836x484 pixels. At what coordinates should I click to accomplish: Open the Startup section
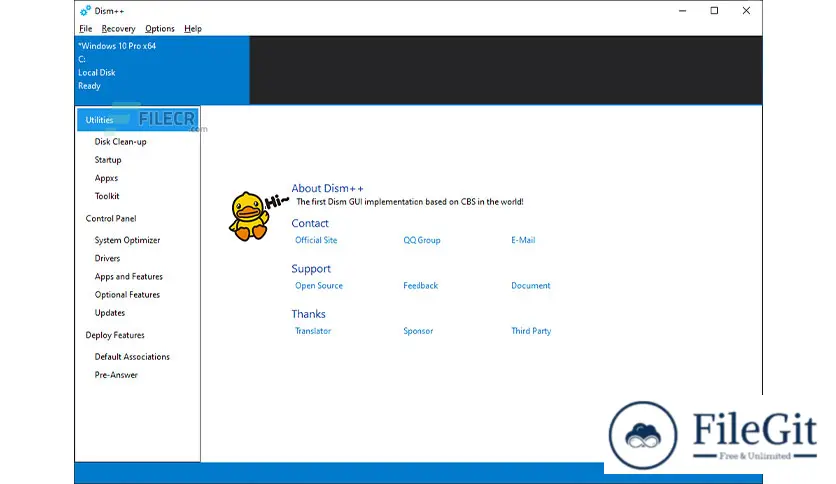click(x=108, y=160)
